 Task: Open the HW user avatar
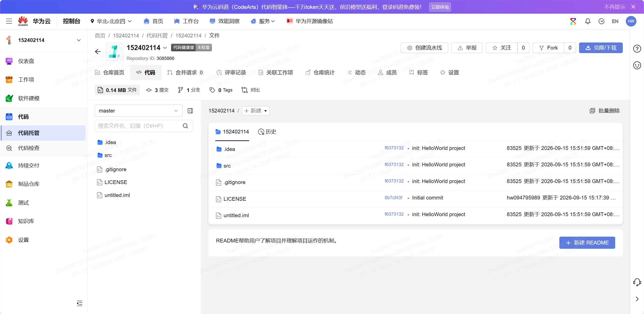[631, 21]
